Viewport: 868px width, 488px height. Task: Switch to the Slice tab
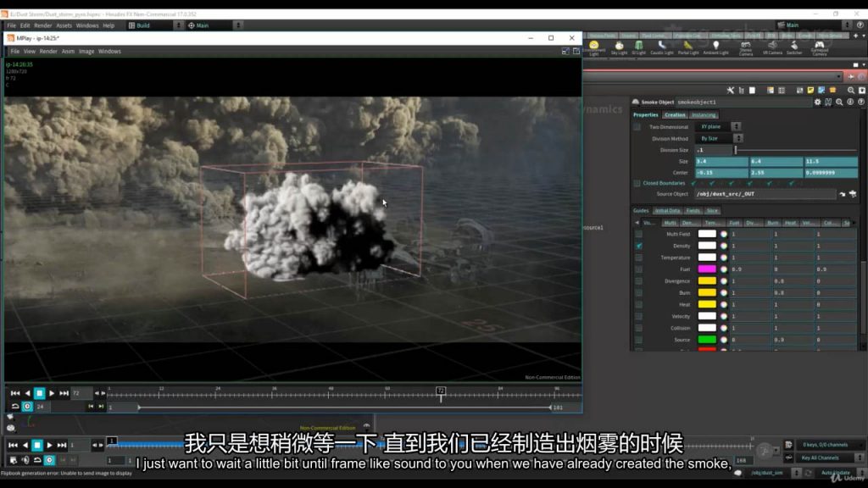click(x=712, y=211)
